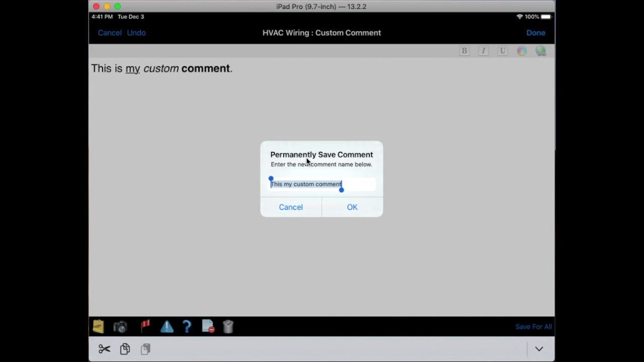The image size is (644, 362).
Task: Collapse keyboard bar with down chevron
Action: click(x=539, y=349)
